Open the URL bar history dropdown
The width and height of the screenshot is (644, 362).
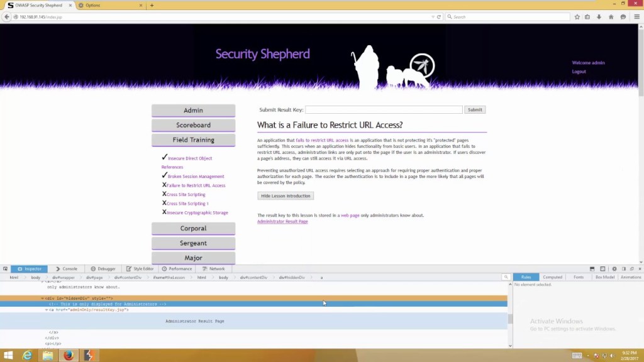pyautogui.click(x=433, y=17)
